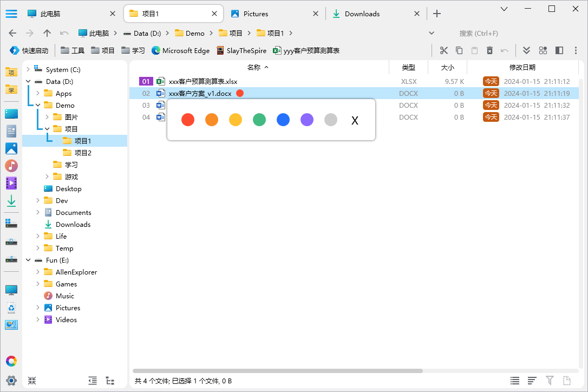Click the Recycle Bin icon in left sidebar

click(11, 307)
